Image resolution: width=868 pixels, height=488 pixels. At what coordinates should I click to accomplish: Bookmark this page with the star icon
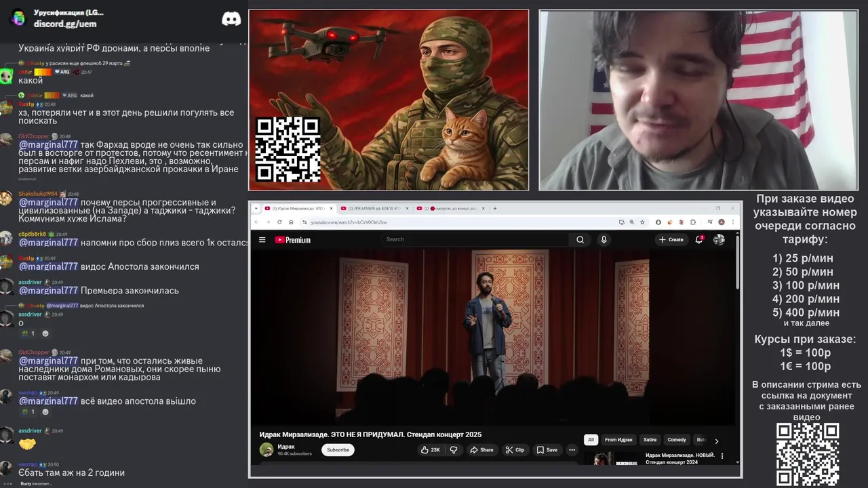click(x=642, y=222)
